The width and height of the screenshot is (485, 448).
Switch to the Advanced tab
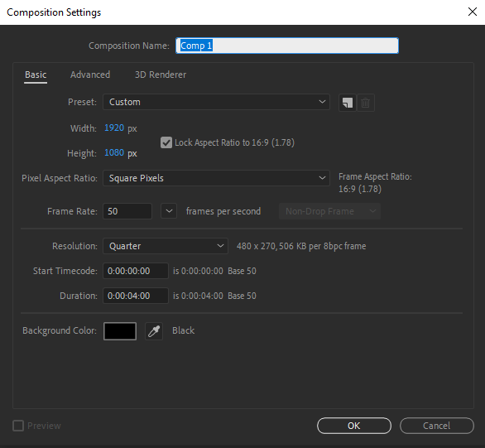pos(90,75)
